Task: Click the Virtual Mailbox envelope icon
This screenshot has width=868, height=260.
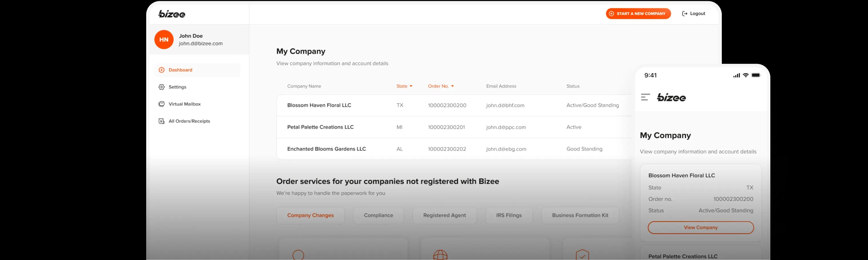Action: 162,104
